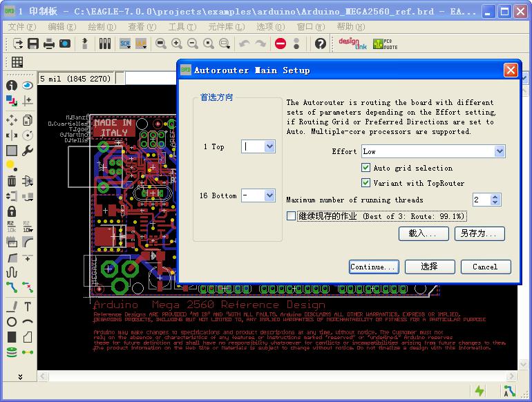Click the Save icon in toolbar

34,44
